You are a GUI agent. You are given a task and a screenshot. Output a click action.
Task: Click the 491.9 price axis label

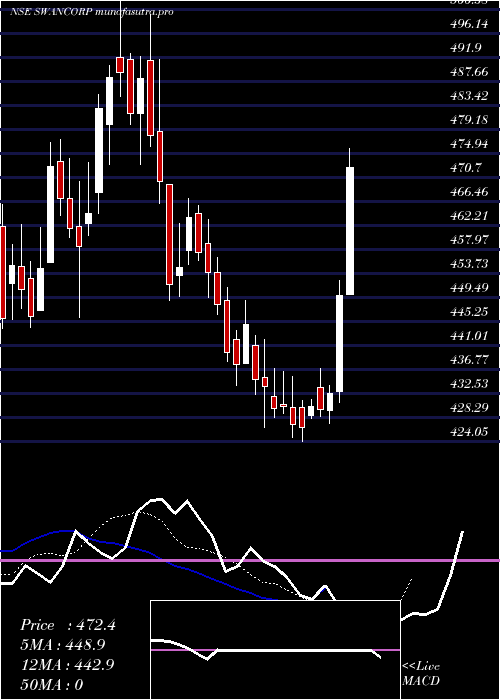[x=466, y=48]
